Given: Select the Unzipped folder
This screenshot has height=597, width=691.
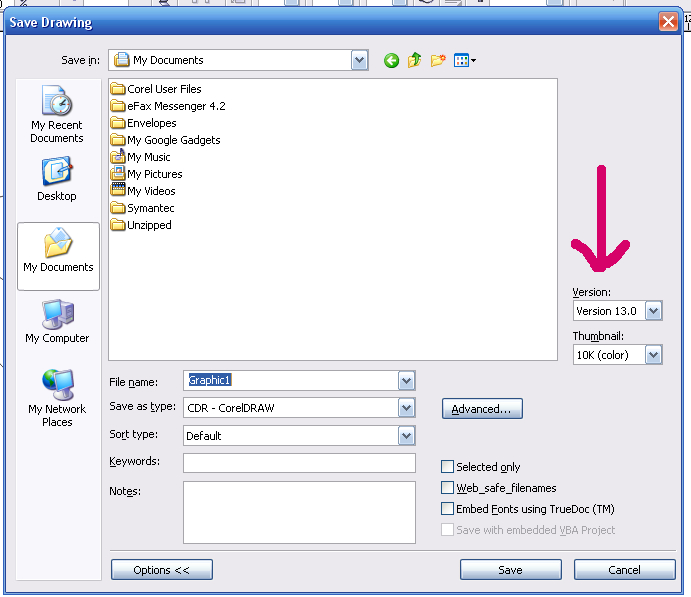Looking at the screenshot, I should (x=141, y=225).
